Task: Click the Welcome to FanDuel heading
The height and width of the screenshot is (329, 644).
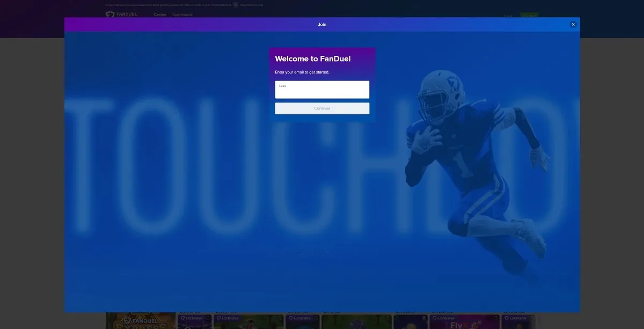Action: [313, 59]
